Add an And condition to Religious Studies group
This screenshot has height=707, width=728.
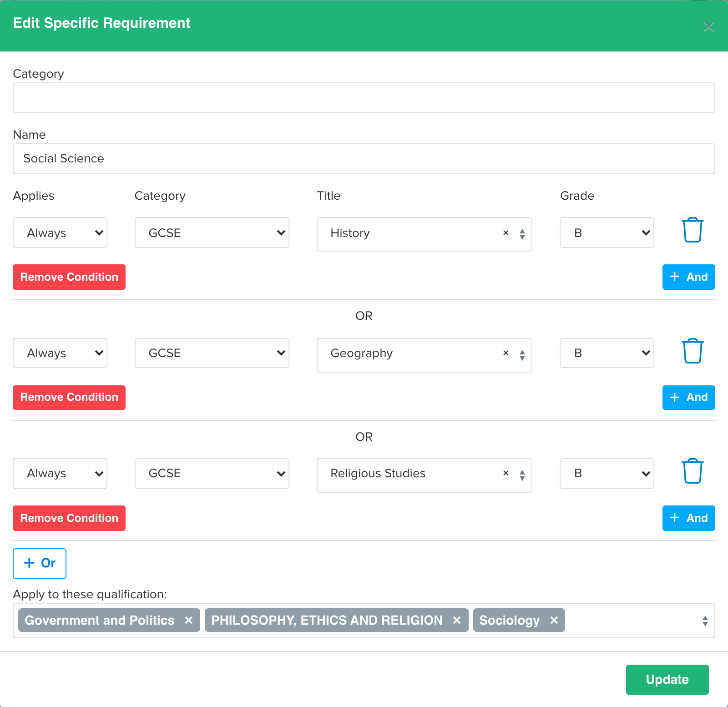tap(688, 518)
